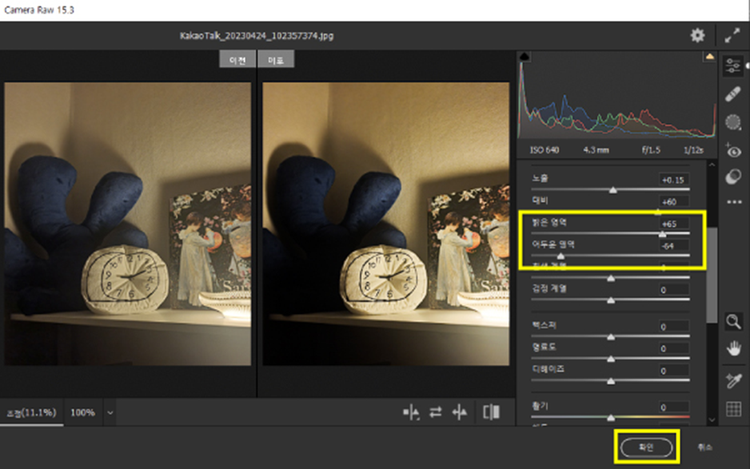This screenshot has height=469, width=750.
Task: Click the f/1.5 aperture text
Action: (651, 150)
